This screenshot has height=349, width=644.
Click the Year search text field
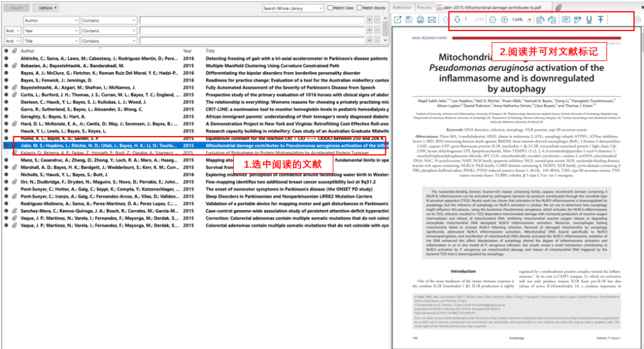252,30
